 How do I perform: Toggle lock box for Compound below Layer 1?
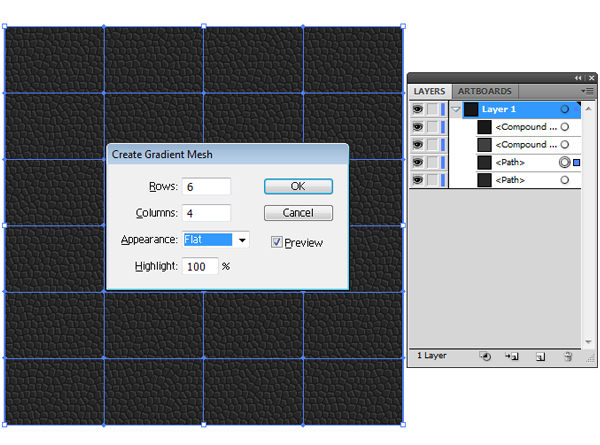pyautogui.click(x=432, y=127)
